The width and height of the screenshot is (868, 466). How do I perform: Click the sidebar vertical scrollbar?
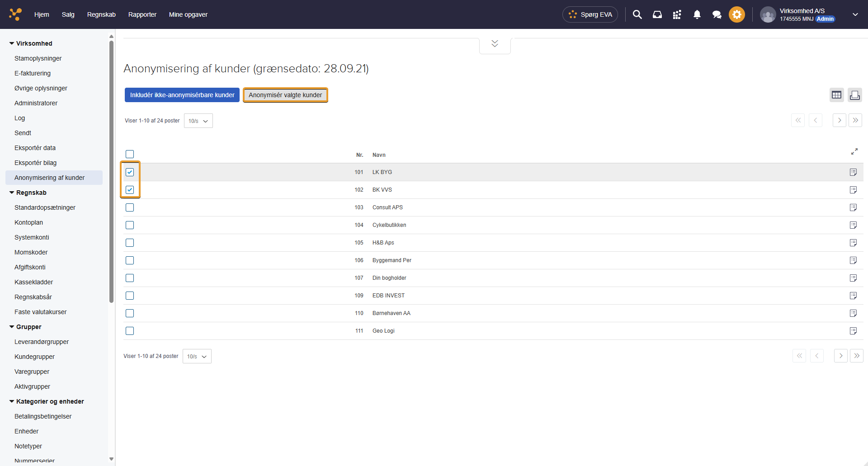(x=111, y=172)
